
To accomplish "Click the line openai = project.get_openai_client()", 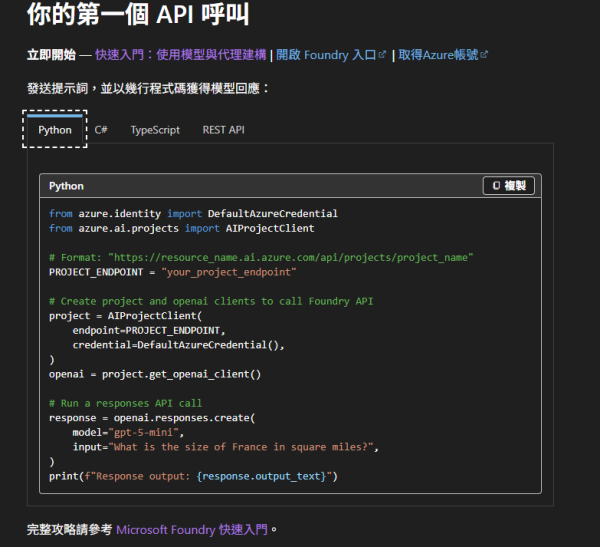I will 155,374.
